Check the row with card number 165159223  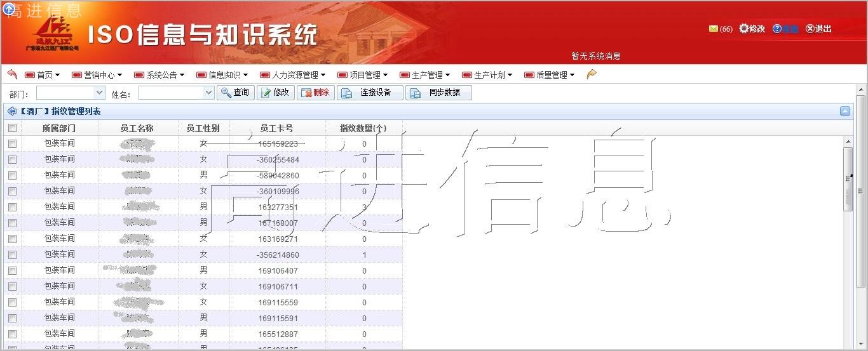click(x=12, y=144)
